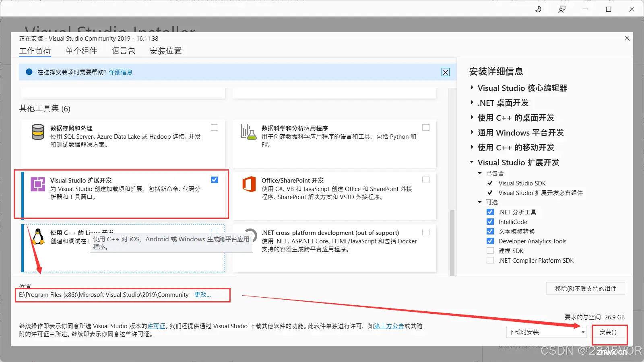Collapse Visual Studio 扩展开发 details
Screen dimensions: 644x362
472,162
